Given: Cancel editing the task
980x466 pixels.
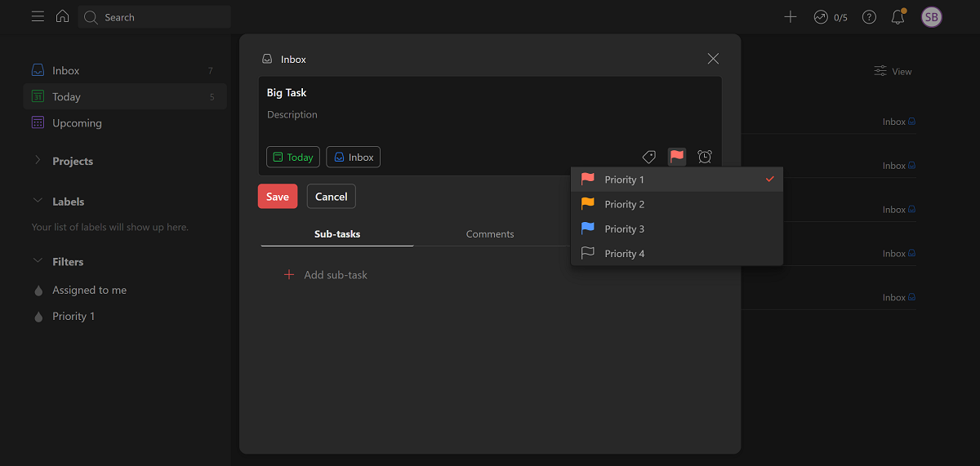Looking at the screenshot, I should tap(332, 197).
